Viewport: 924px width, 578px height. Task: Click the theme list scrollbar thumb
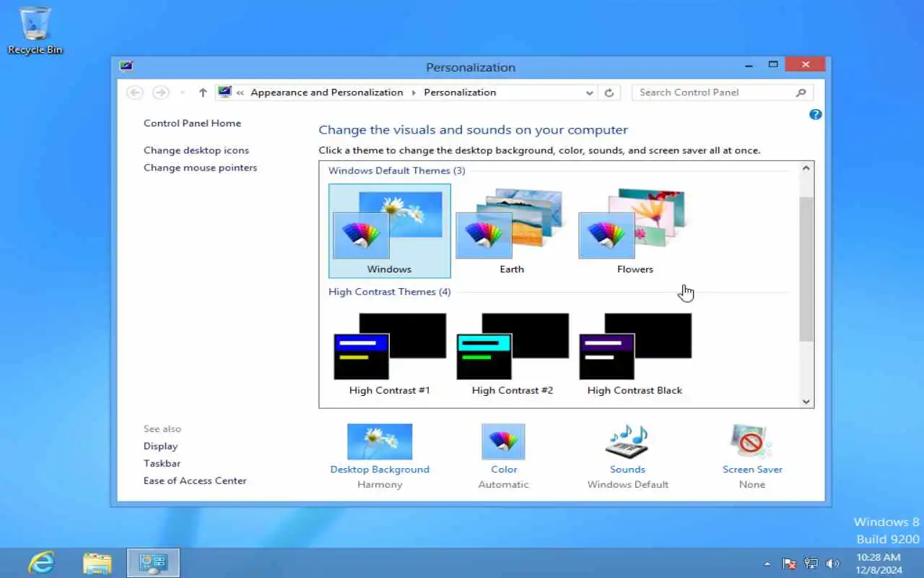coord(806,269)
